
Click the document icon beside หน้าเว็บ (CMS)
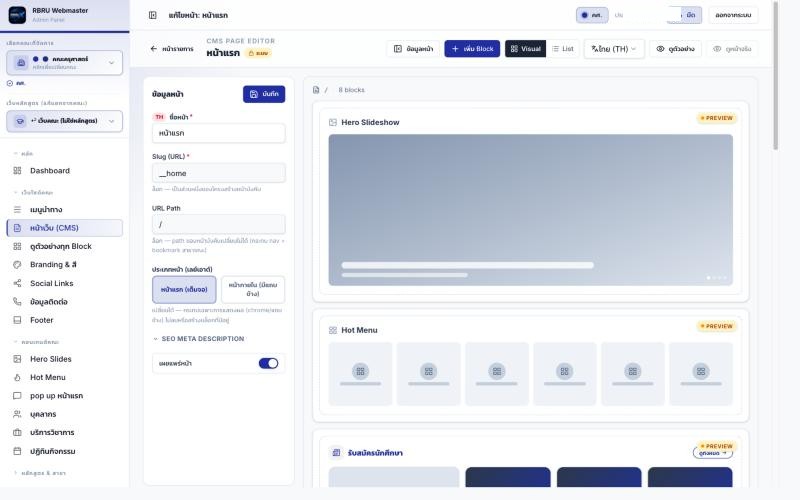point(17,228)
